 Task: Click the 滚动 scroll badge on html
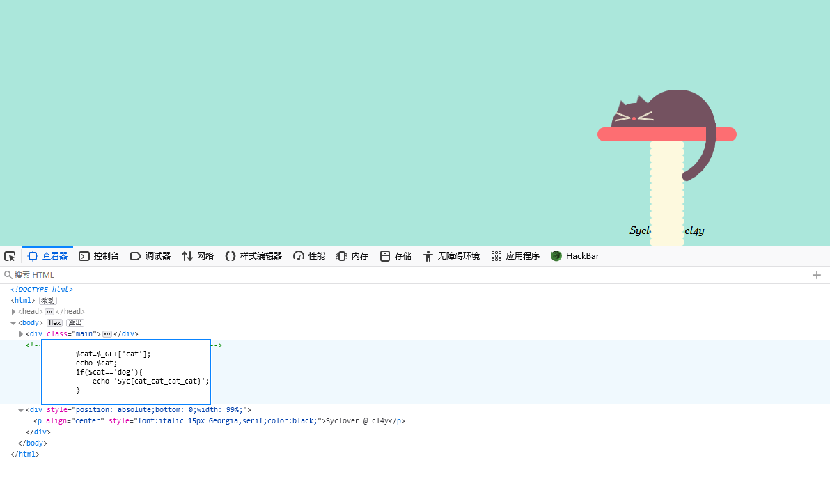click(x=47, y=301)
